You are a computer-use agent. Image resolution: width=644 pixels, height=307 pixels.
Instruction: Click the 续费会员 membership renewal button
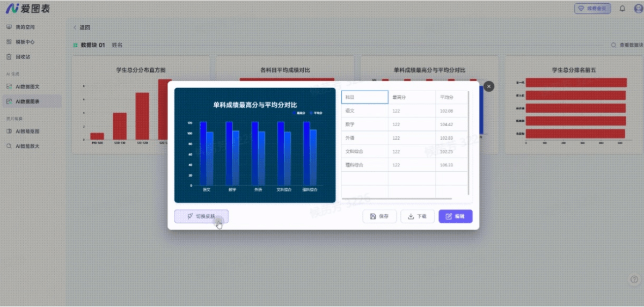click(592, 9)
